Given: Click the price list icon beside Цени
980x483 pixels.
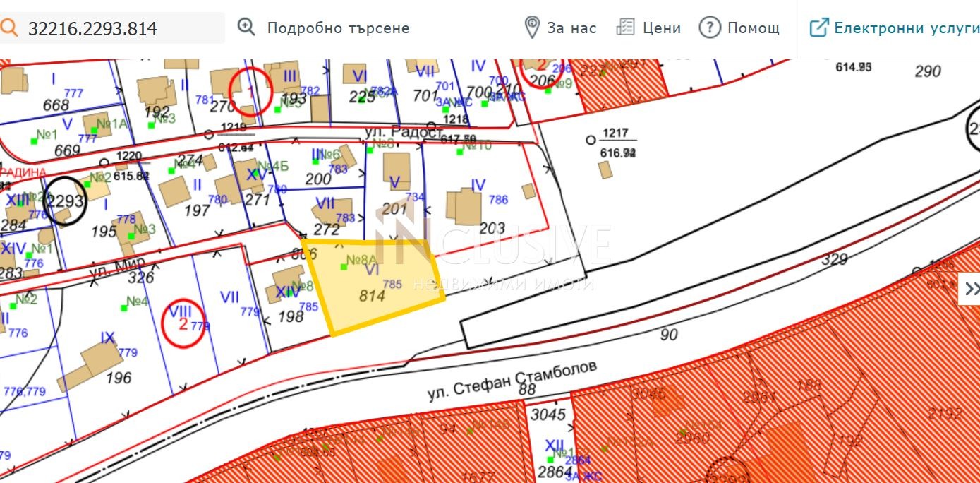Looking at the screenshot, I should click(625, 28).
